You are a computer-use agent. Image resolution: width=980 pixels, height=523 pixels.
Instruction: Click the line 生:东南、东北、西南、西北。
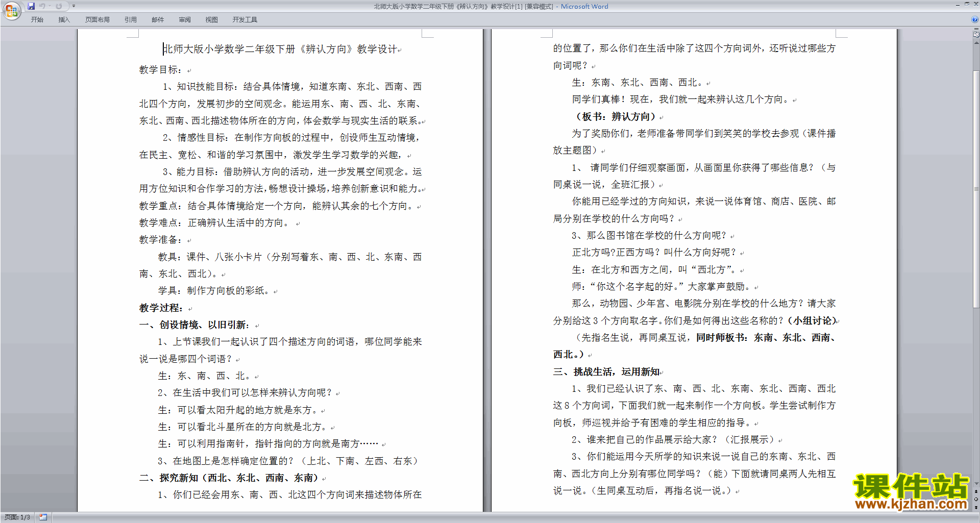coord(637,83)
